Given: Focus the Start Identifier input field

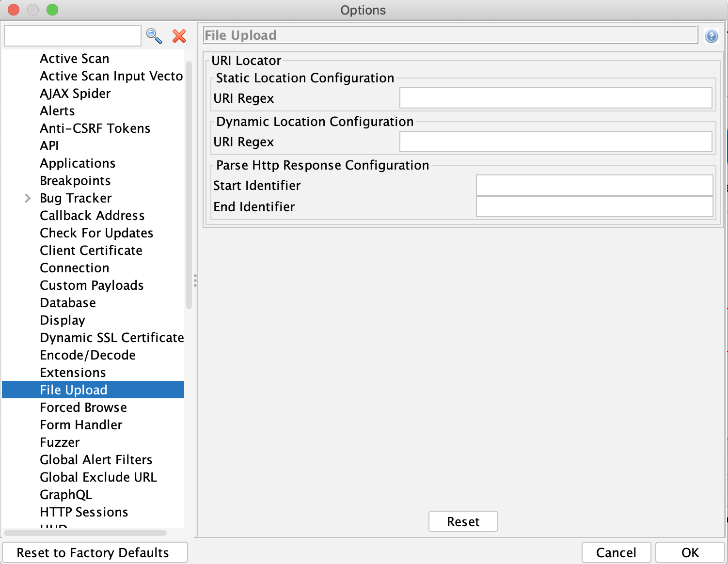Looking at the screenshot, I should 594,186.
